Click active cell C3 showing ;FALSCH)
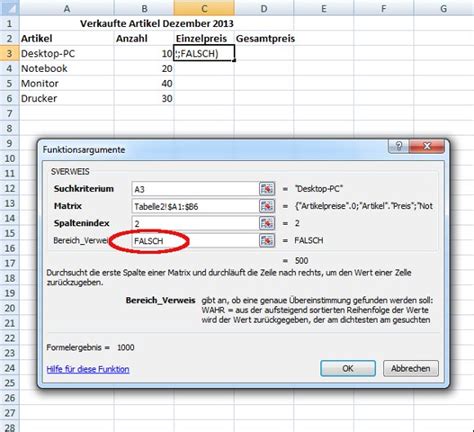This screenshot has width=474, height=432. tap(204, 53)
